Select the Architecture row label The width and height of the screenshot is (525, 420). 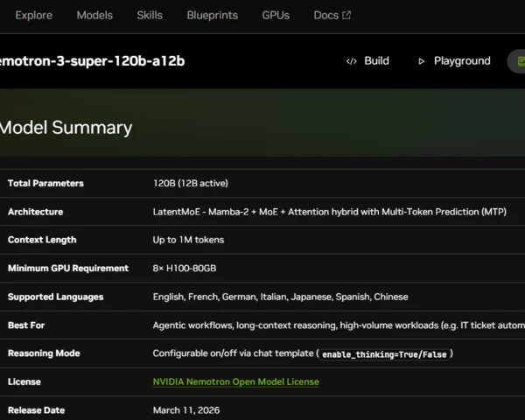tap(35, 212)
